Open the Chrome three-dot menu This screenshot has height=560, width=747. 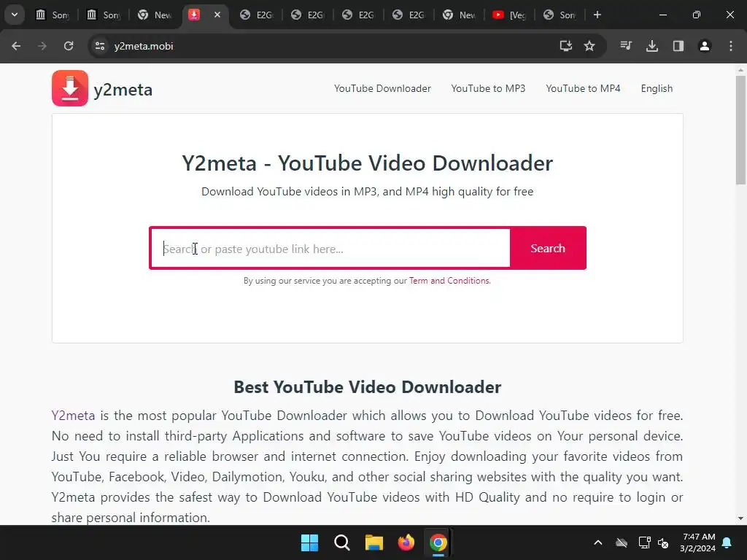tap(731, 46)
